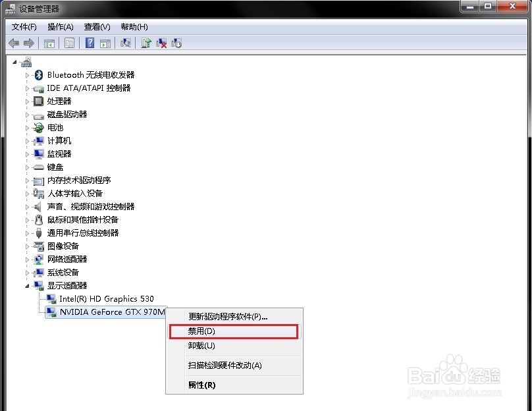532x411 pixels.
Task: Collapse the 显示适配器 node
Action: (x=27, y=286)
